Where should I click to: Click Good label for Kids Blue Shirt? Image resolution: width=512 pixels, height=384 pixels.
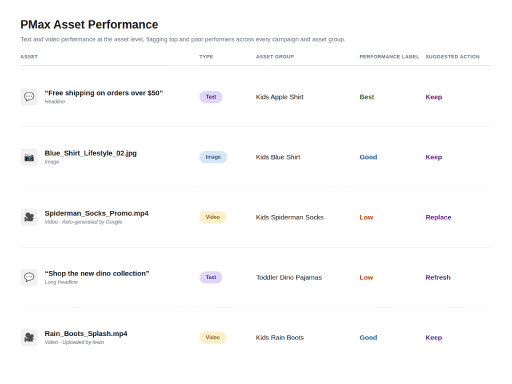368,157
